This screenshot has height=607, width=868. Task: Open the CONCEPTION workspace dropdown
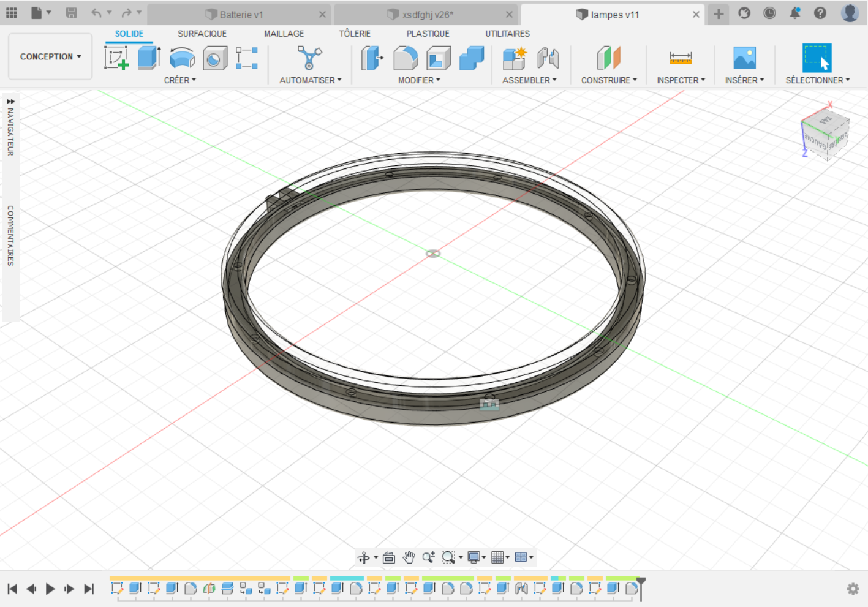point(50,56)
